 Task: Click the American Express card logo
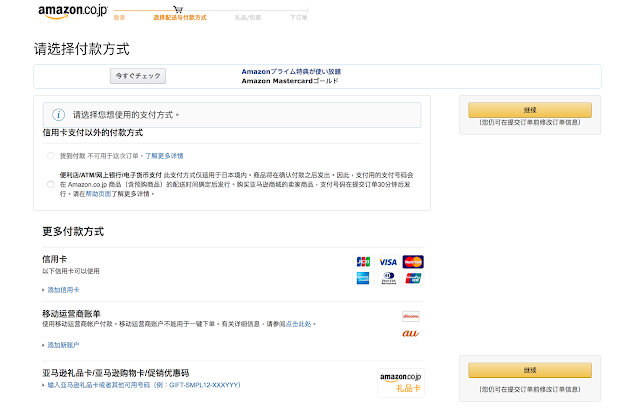363,278
